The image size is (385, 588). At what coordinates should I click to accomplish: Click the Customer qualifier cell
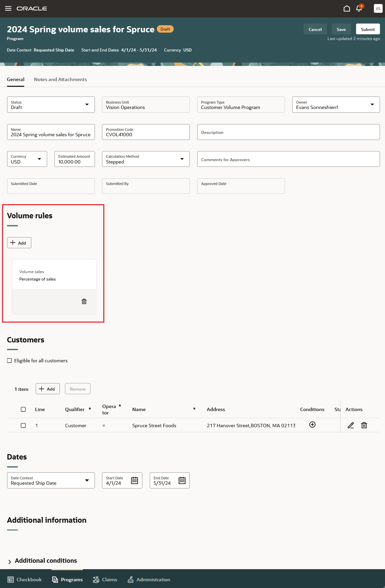pos(76,426)
